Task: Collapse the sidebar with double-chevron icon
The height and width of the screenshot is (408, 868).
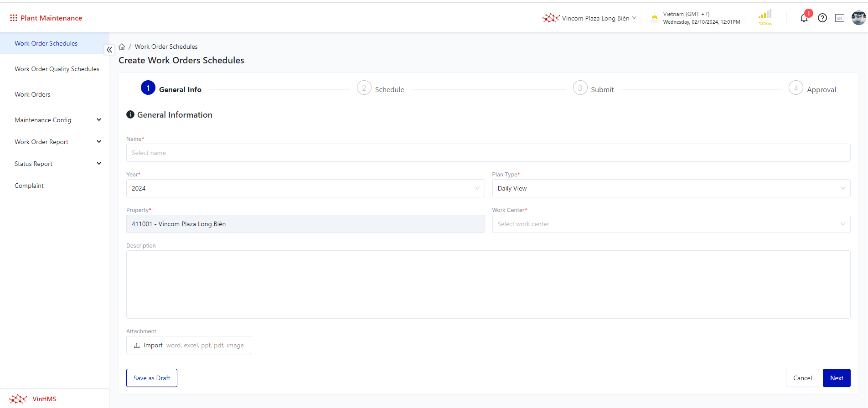Action: (109, 50)
